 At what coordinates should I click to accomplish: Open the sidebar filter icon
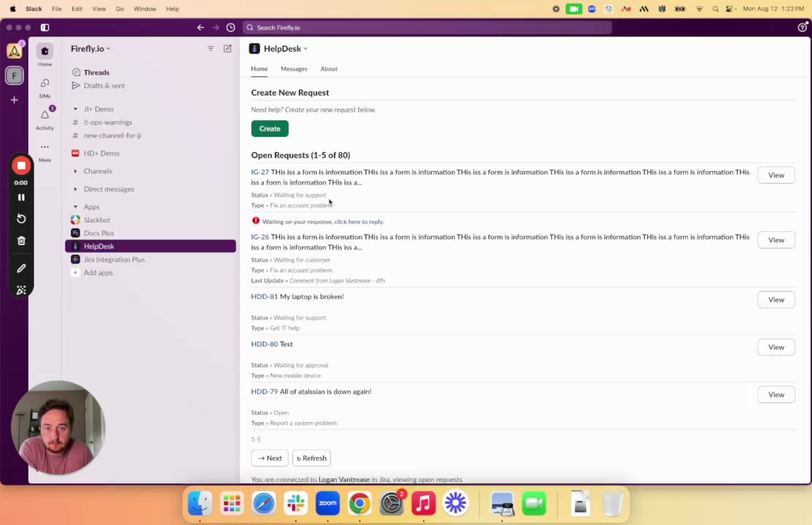pyautogui.click(x=210, y=48)
